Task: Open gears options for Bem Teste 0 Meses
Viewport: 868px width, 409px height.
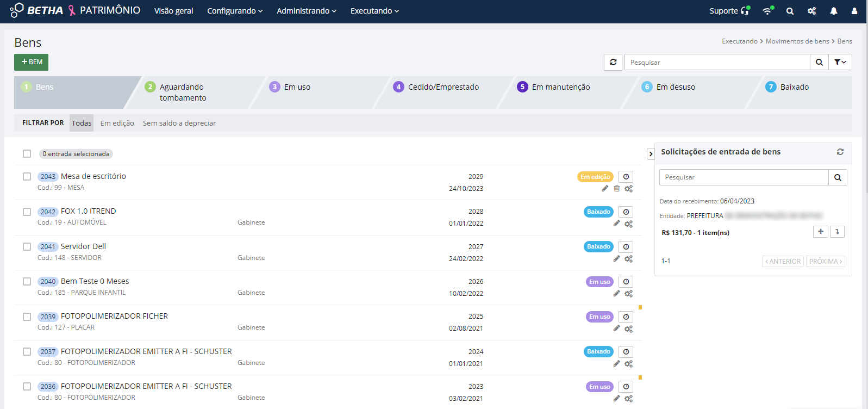Action: pyautogui.click(x=628, y=294)
